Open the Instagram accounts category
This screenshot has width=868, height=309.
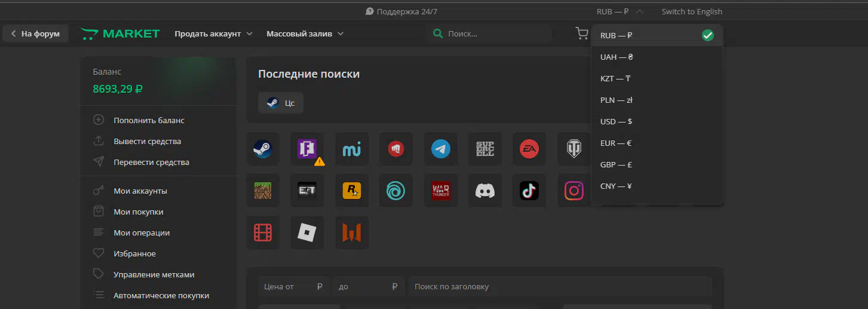pos(574,190)
